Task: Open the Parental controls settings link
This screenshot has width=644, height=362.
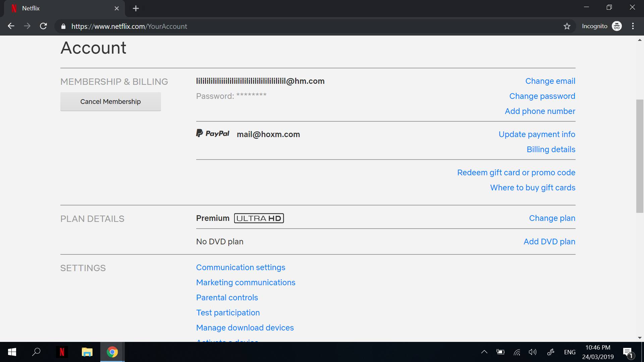Action: click(227, 298)
